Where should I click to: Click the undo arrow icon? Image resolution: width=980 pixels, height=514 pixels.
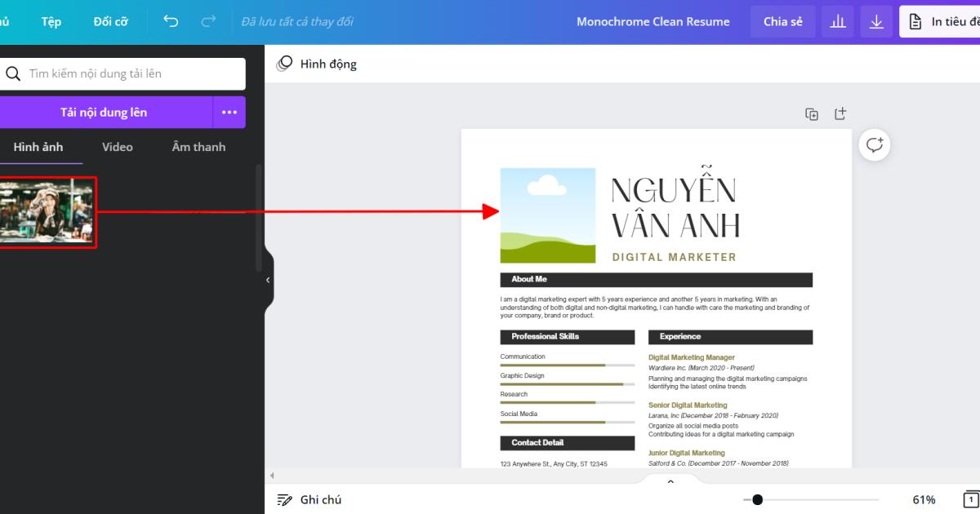(x=171, y=21)
